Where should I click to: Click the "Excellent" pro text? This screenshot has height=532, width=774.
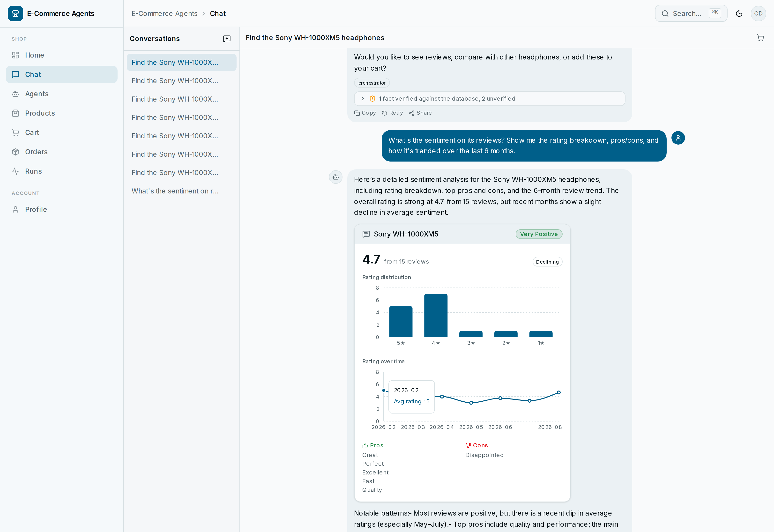pyautogui.click(x=375, y=472)
